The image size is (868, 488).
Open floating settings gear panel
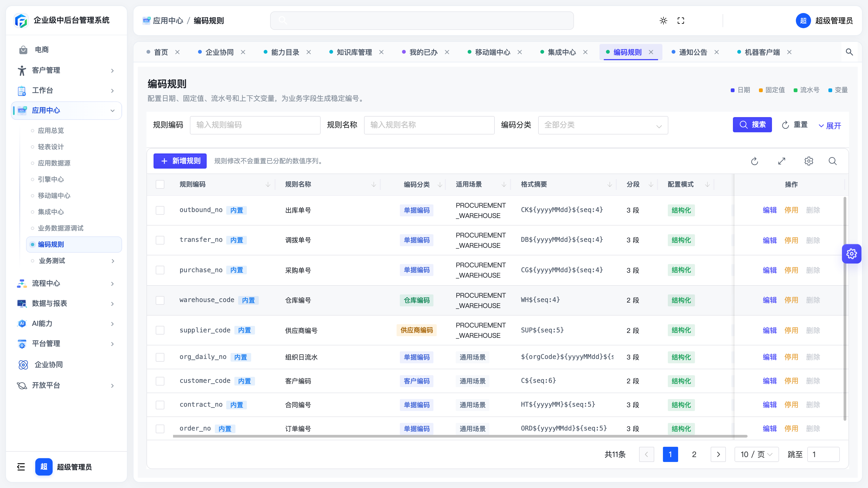coord(851,253)
